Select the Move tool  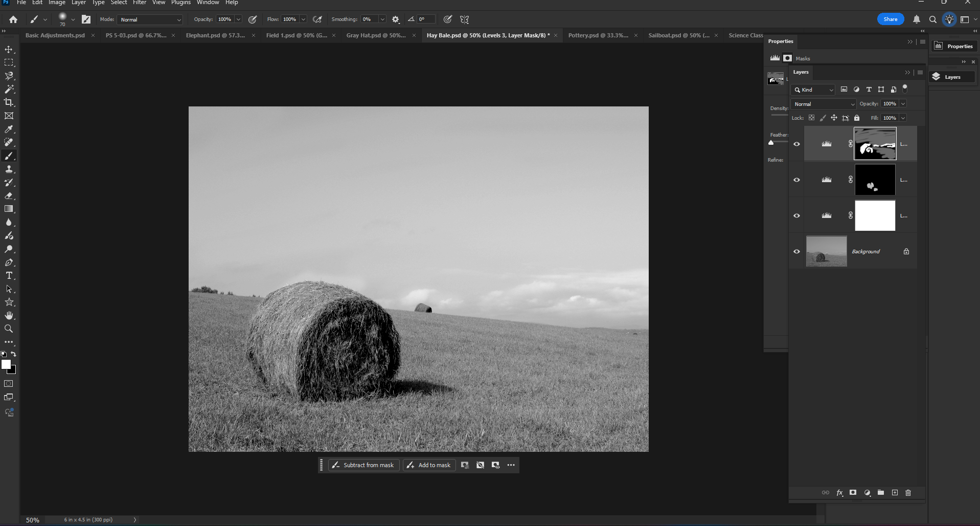(x=9, y=50)
